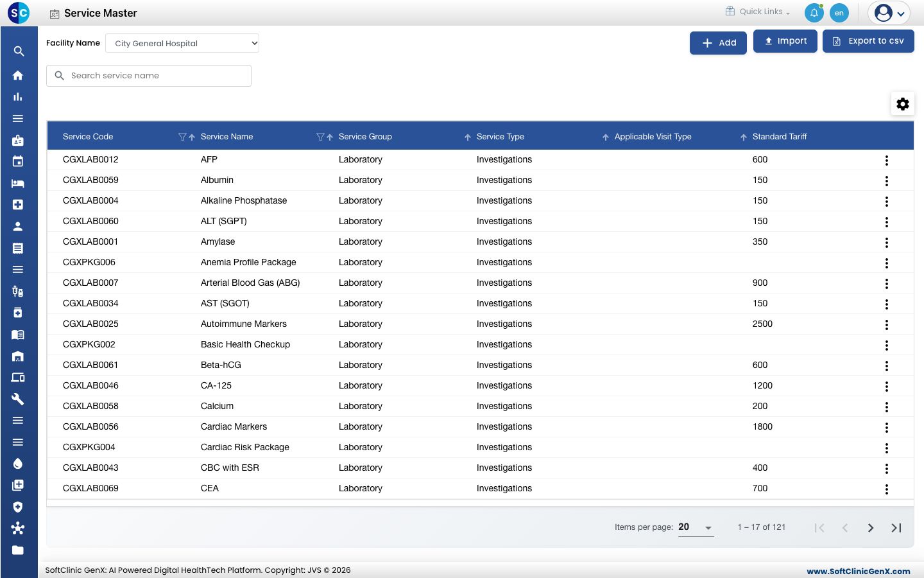
Task: Open row actions menu for Albumin
Action: [887, 180]
